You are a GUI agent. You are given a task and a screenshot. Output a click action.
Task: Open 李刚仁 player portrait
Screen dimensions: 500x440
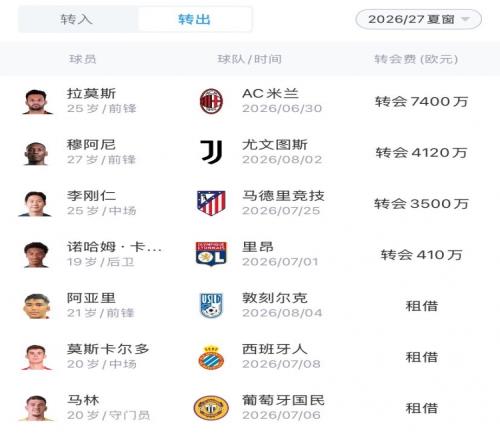click(x=36, y=204)
